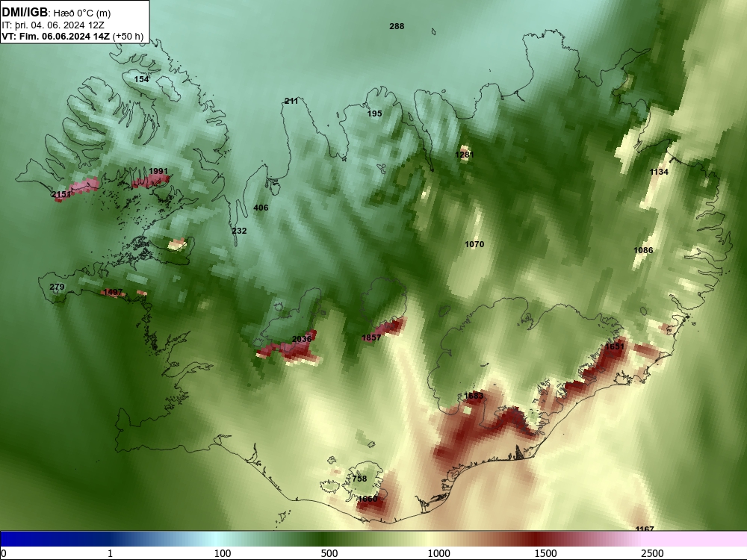Select the 1070 central highland value
This screenshot has width=747, height=560.
[x=474, y=244]
